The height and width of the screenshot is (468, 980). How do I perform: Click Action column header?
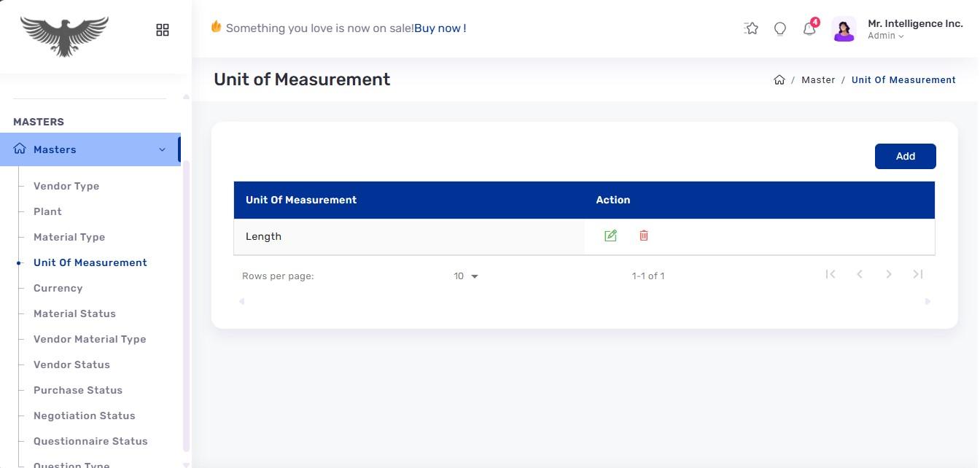[x=613, y=200]
